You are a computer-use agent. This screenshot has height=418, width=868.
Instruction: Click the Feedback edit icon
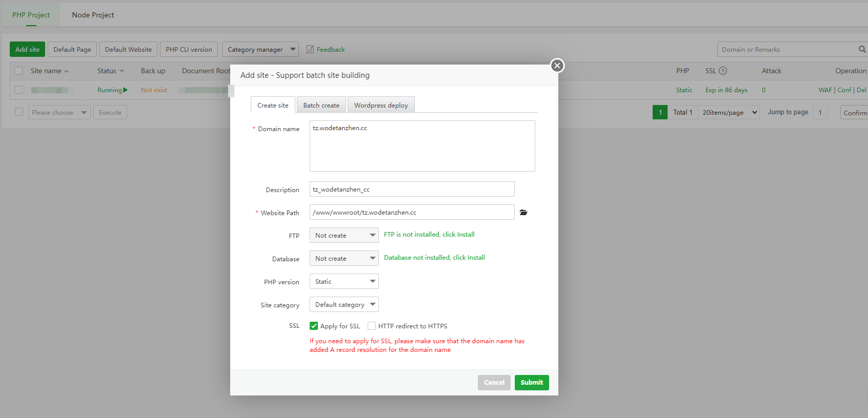[x=310, y=49]
